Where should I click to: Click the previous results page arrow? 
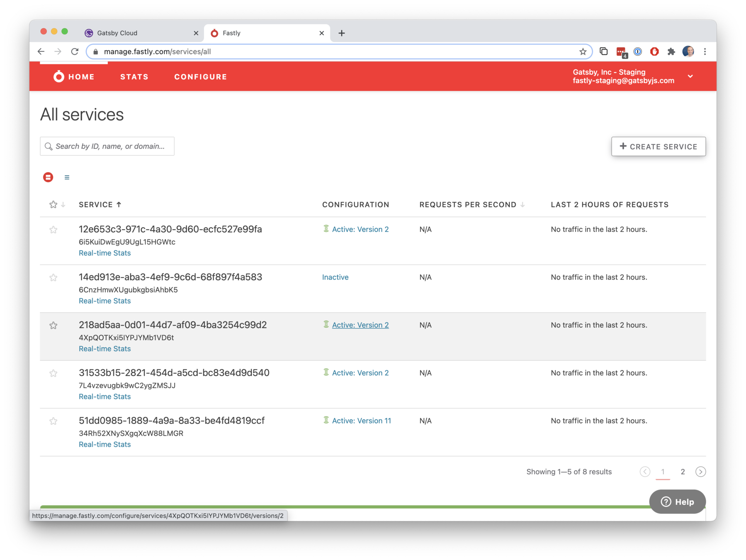point(645,472)
